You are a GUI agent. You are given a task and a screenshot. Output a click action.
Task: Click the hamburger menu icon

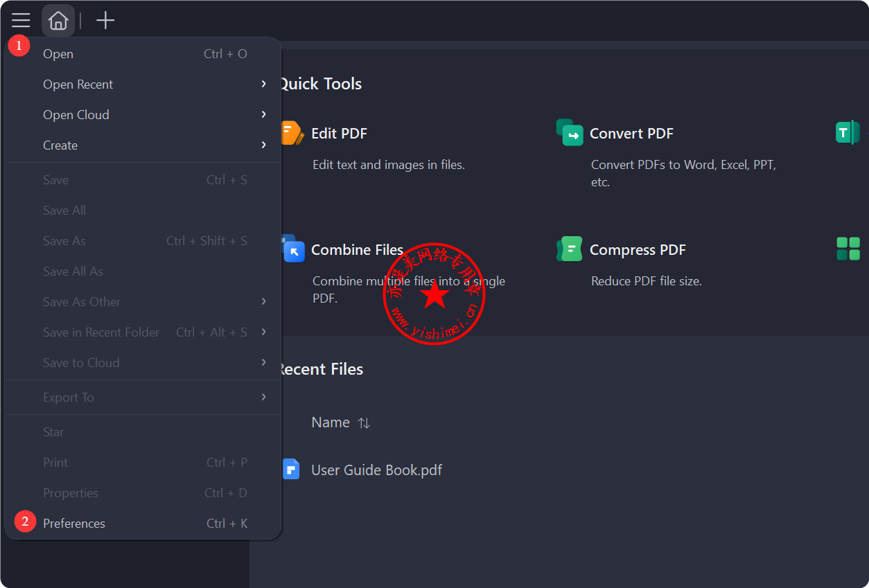pos(21,21)
